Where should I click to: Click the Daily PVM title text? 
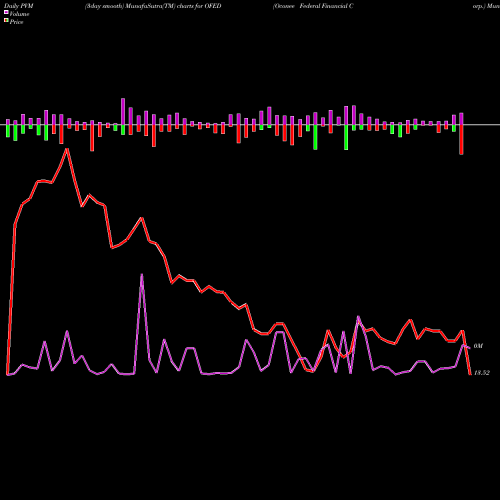19,6
